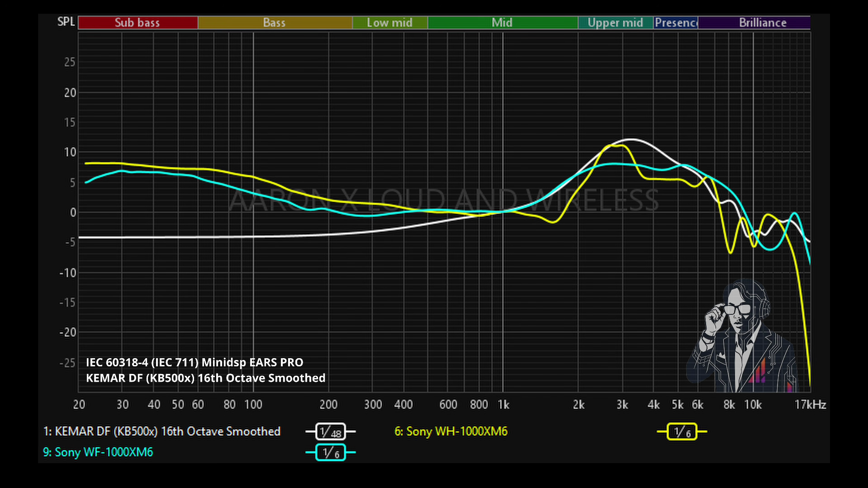This screenshot has width=868, height=488.
Task: Click the 1k frequency axis label
Action: pyautogui.click(x=503, y=404)
